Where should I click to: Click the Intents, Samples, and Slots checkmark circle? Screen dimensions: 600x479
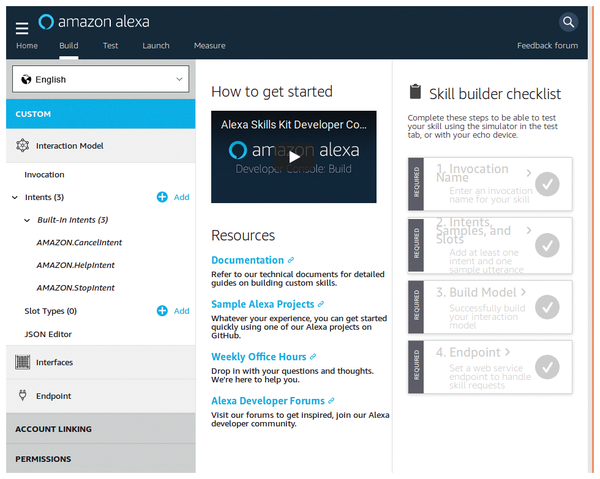547,245
